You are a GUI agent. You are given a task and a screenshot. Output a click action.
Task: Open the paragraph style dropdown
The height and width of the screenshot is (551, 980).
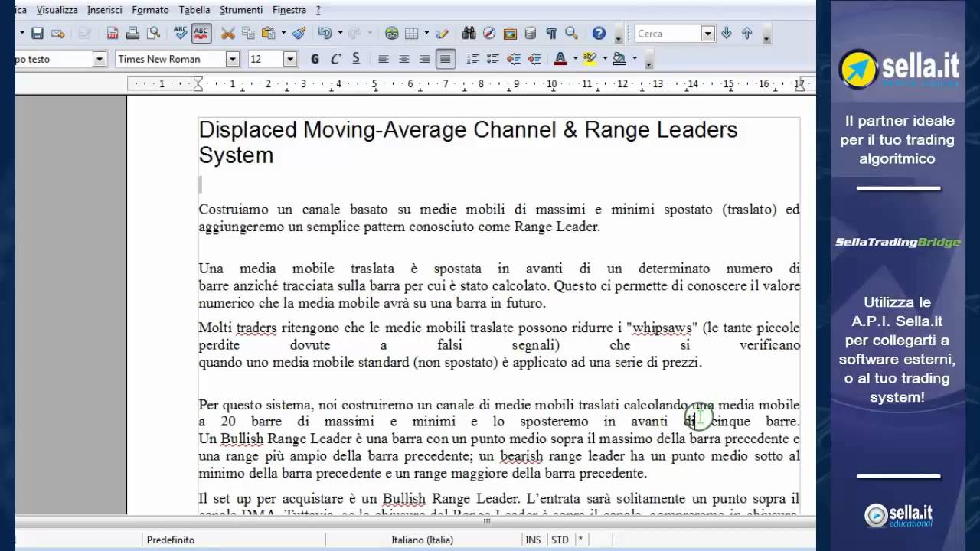(99, 59)
